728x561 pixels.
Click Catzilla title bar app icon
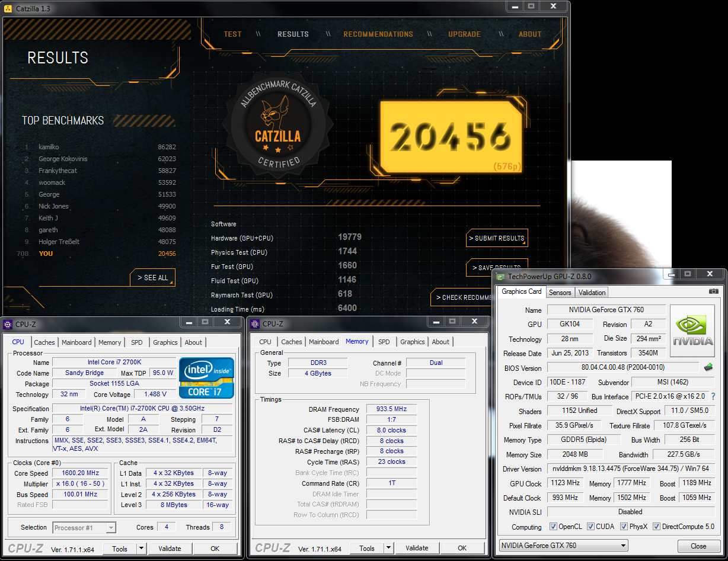point(8,8)
